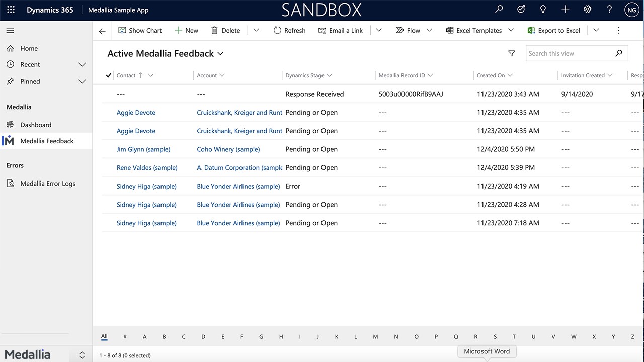
Task: Create a New record
Action: [x=186, y=30]
